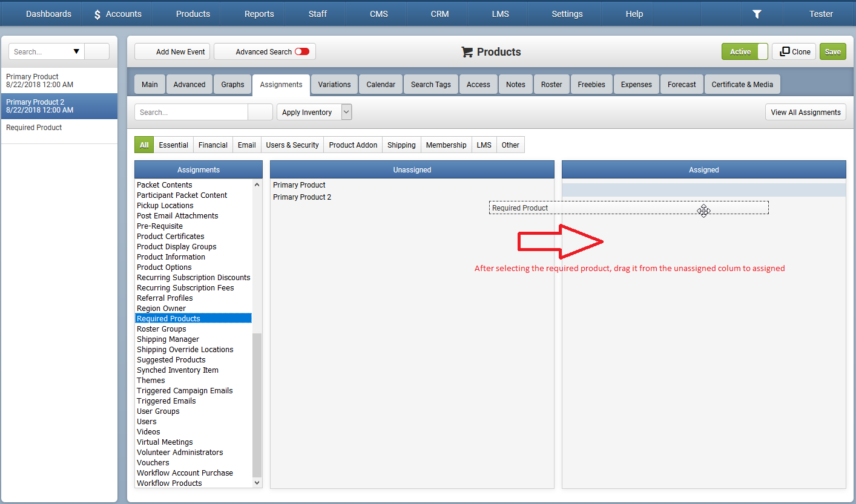Switch to the Search Tags tab

(431, 85)
